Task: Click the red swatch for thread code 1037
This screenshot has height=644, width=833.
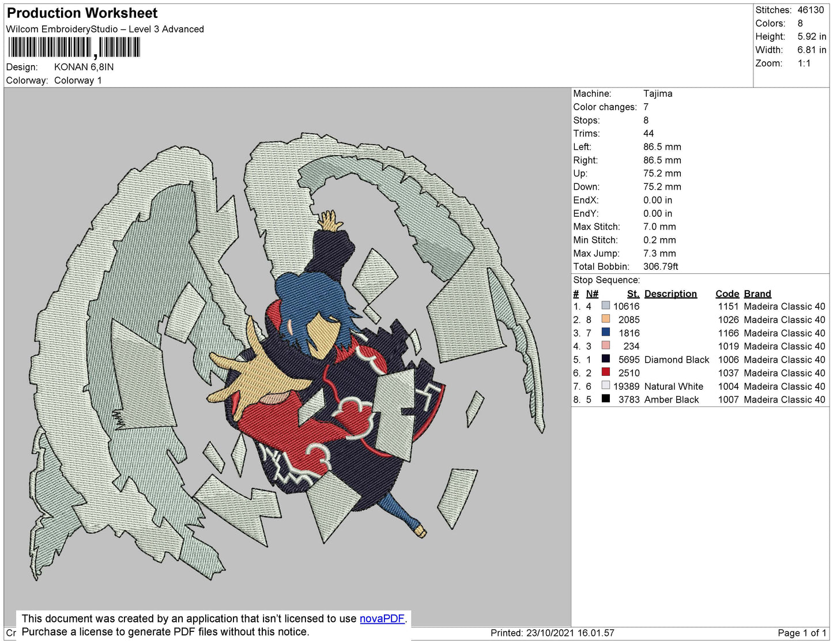Action: pyautogui.click(x=605, y=372)
